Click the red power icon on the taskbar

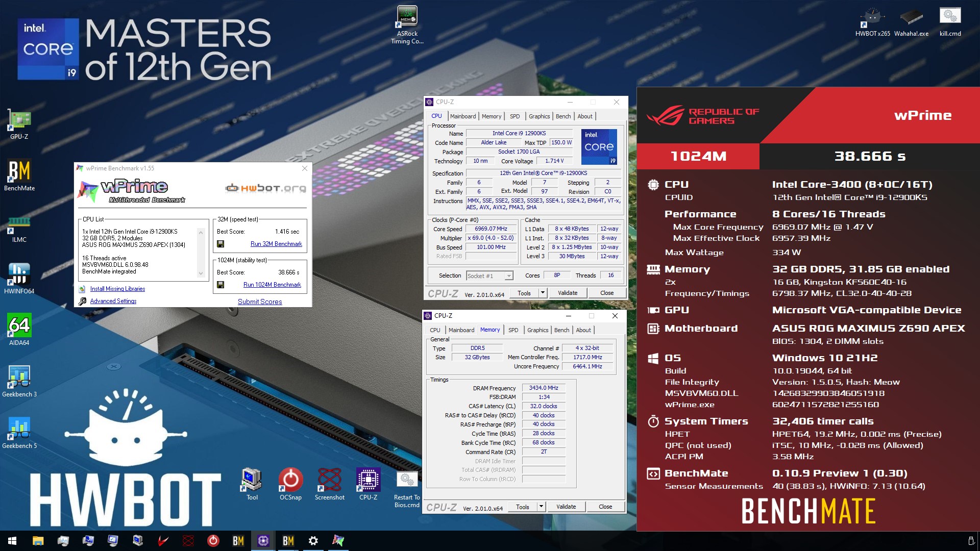213,541
